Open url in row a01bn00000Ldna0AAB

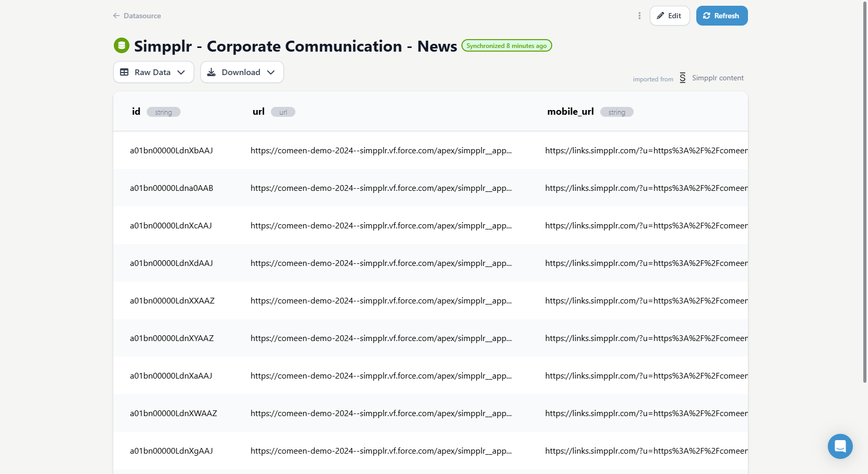point(381,188)
